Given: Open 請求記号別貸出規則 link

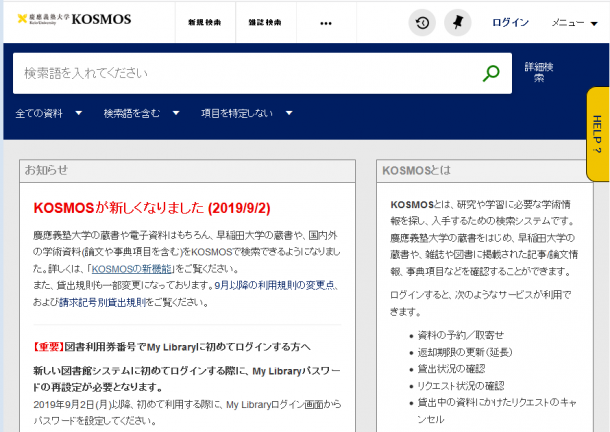Looking at the screenshot, I should tap(102, 302).
